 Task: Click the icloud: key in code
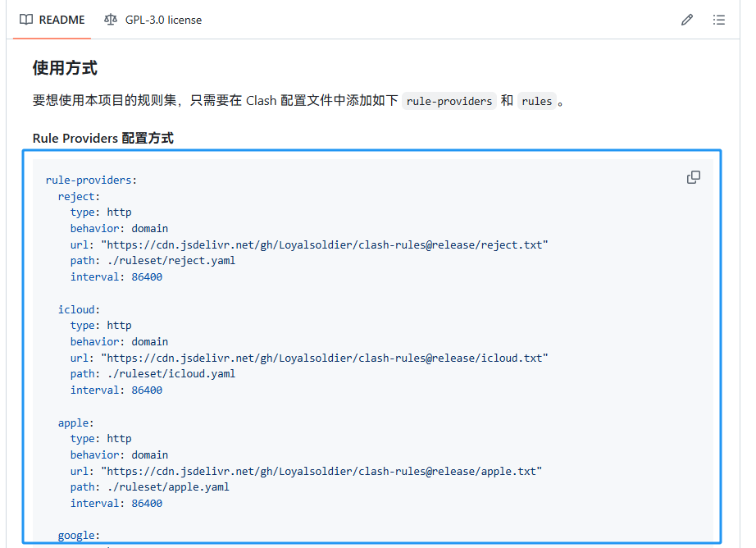coord(79,309)
